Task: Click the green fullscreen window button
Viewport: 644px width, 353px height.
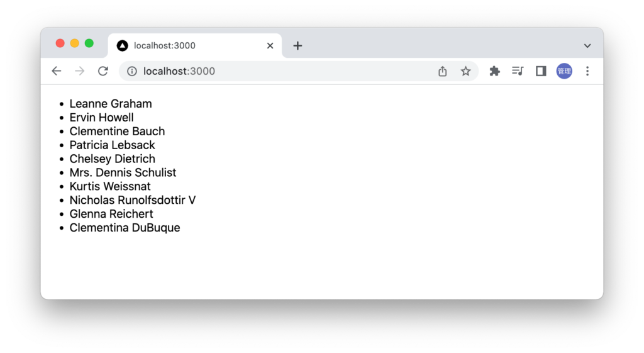Action: 89,43
